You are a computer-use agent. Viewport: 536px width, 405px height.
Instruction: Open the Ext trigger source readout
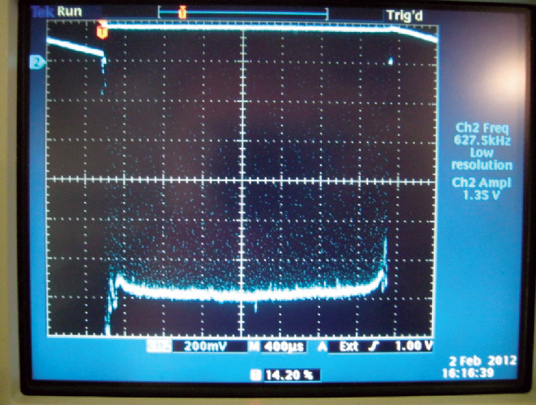tap(349, 347)
